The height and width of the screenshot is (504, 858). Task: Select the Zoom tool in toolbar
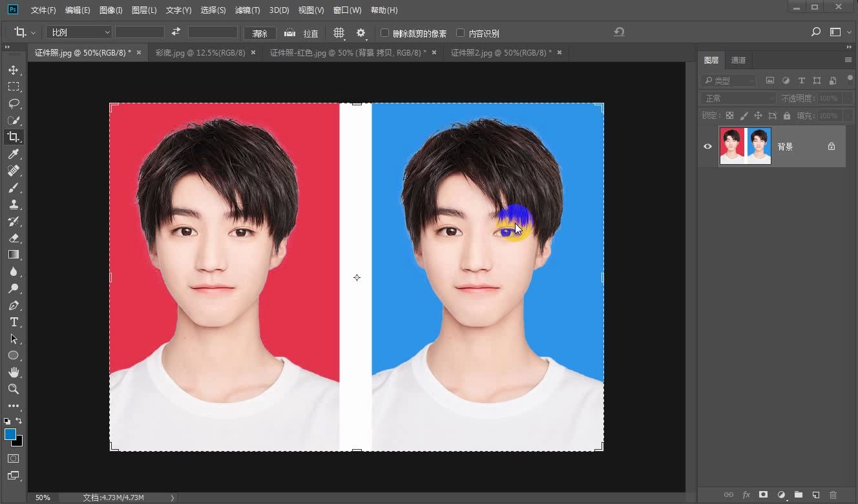tap(13, 389)
